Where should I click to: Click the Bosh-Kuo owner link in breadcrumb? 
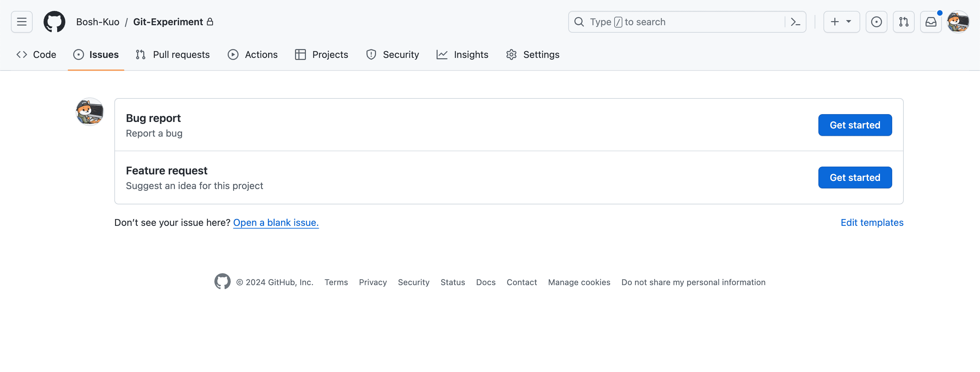point(98,22)
